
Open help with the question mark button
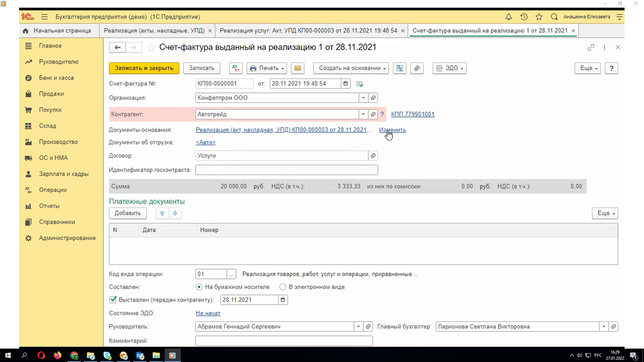[x=611, y=68]
